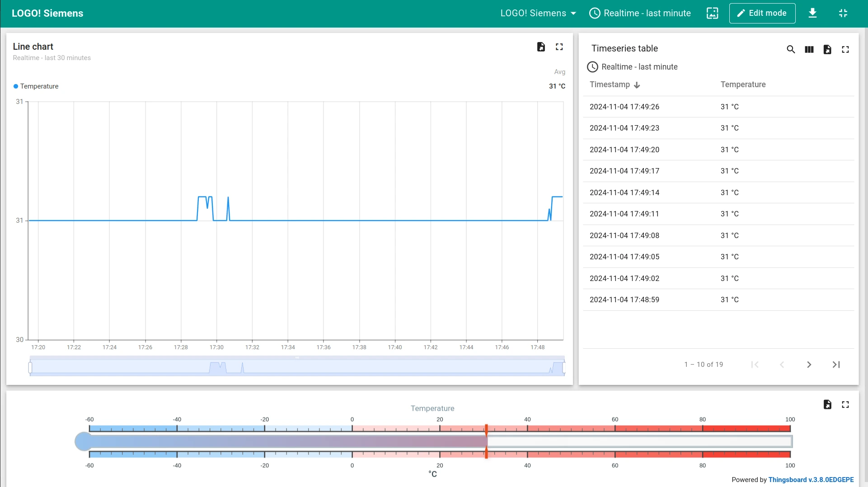The height and width of the screenshot is (487, 868).
Task: Export the Temperature gauge widget data
Action: click(x=827, y=405)
